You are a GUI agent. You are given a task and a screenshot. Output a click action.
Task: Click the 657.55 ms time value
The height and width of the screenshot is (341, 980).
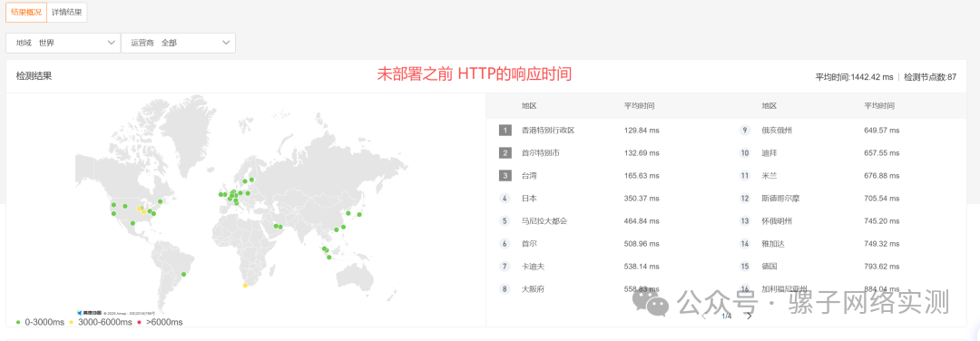point(881,153)
